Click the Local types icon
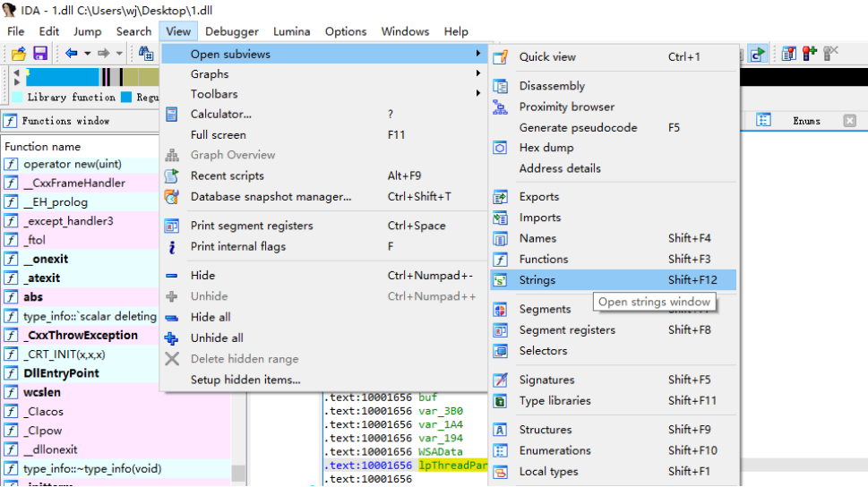868x487 pixels. coord(501,472)
